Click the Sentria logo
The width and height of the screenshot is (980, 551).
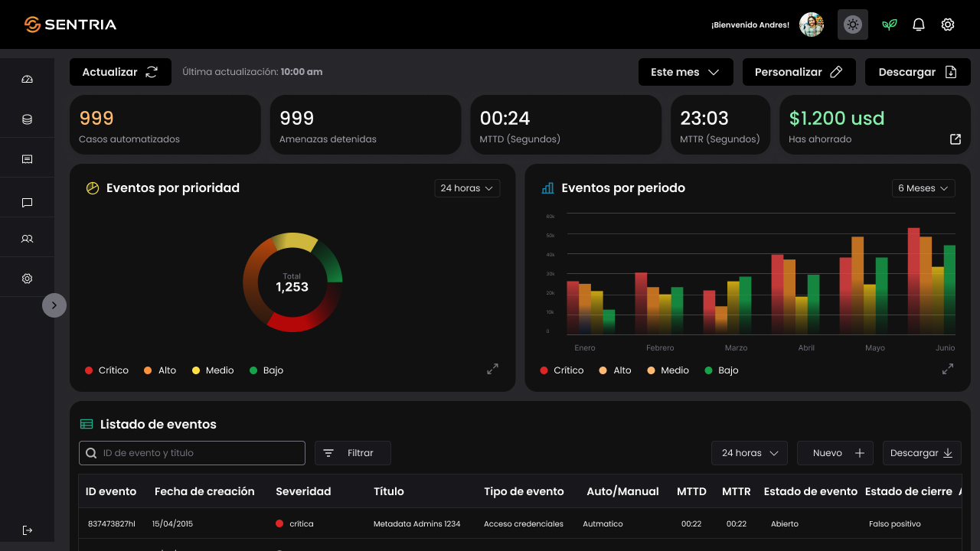coord(70,24)
